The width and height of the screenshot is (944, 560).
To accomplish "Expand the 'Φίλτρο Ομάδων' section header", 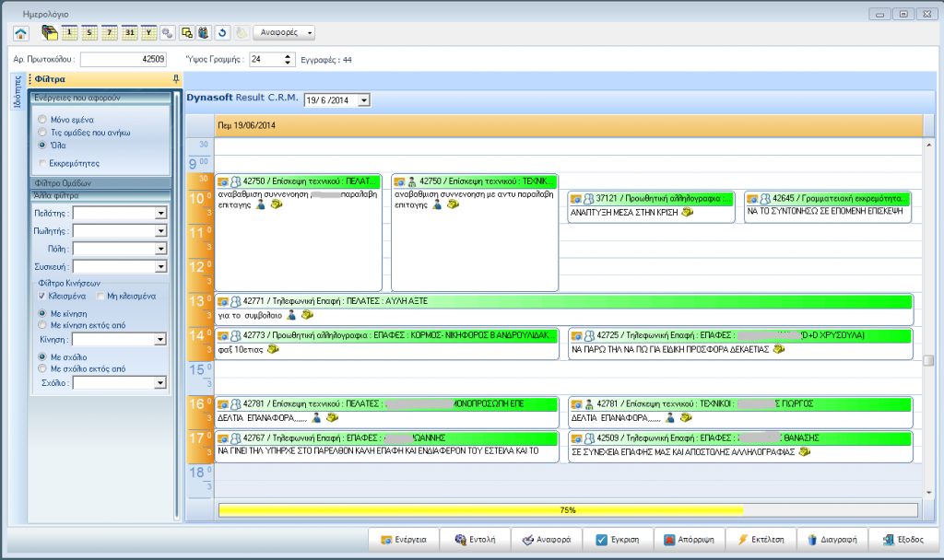I will tap(100, 183).
